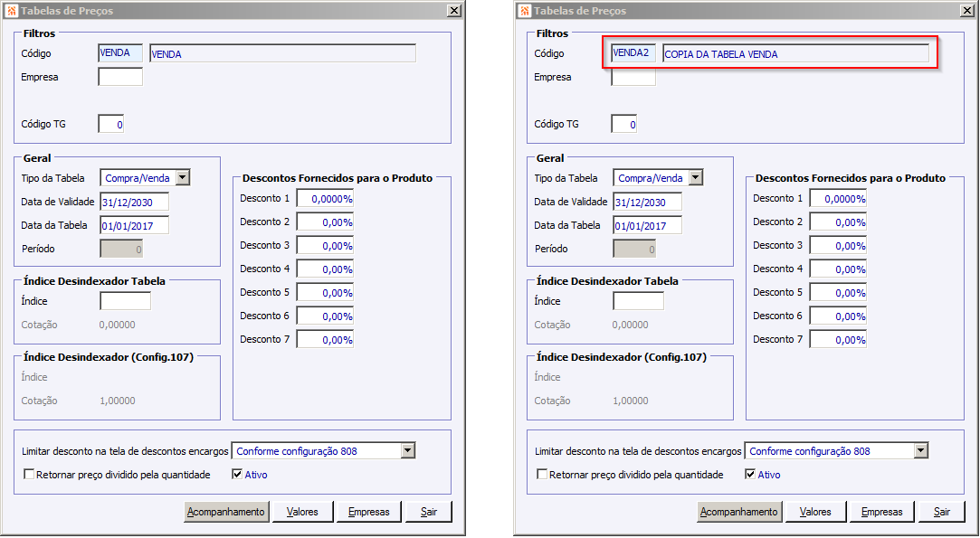Open Tipo da Tabela dropdown in left window
The height and width of the screenshot is (538, 980).
pos(183,178)
